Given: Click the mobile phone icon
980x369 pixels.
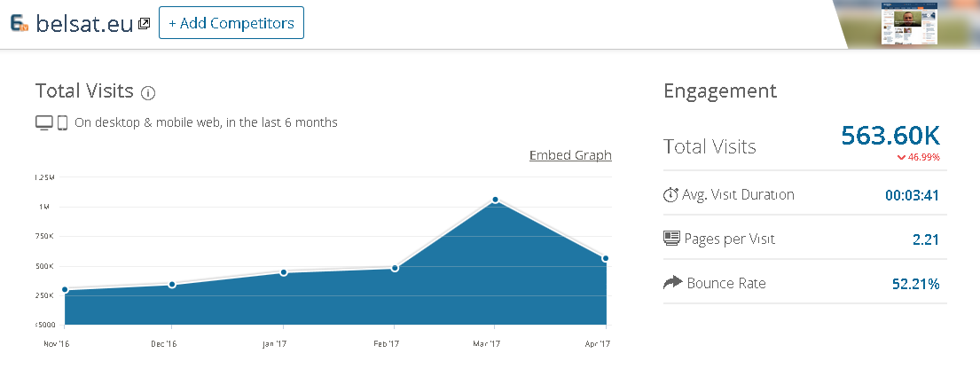Looking at the screenshot, I should 63,123.
